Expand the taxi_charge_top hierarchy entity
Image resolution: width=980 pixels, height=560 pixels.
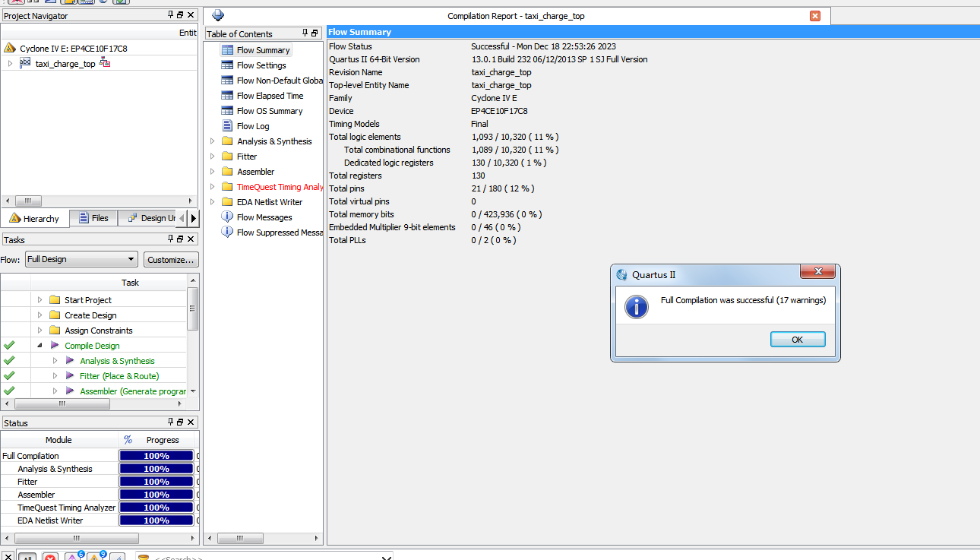(x=10, y=64)
